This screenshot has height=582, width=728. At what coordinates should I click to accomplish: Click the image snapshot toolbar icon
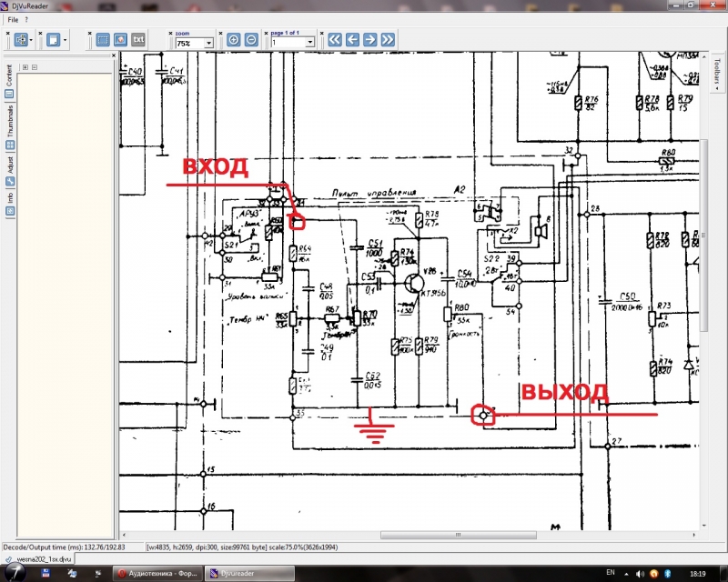120,40
